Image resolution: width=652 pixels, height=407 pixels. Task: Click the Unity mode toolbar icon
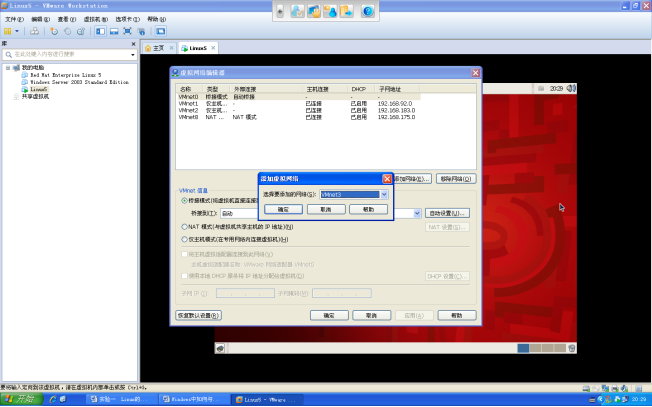pos(141,31)
